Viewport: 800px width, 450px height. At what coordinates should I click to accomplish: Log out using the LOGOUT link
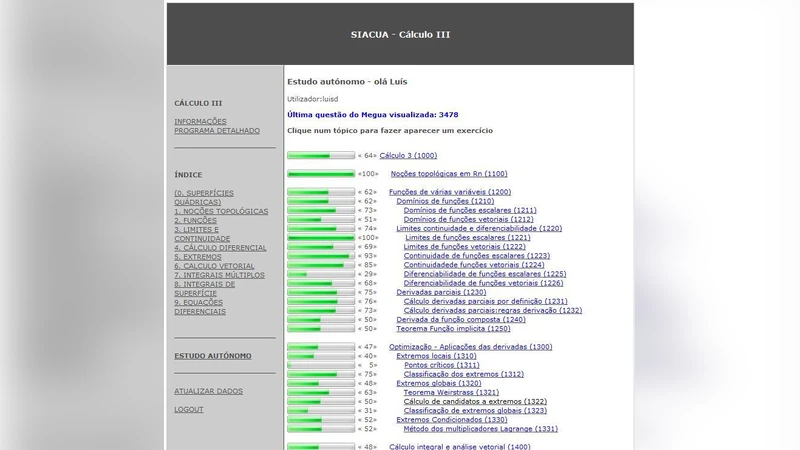188,410
